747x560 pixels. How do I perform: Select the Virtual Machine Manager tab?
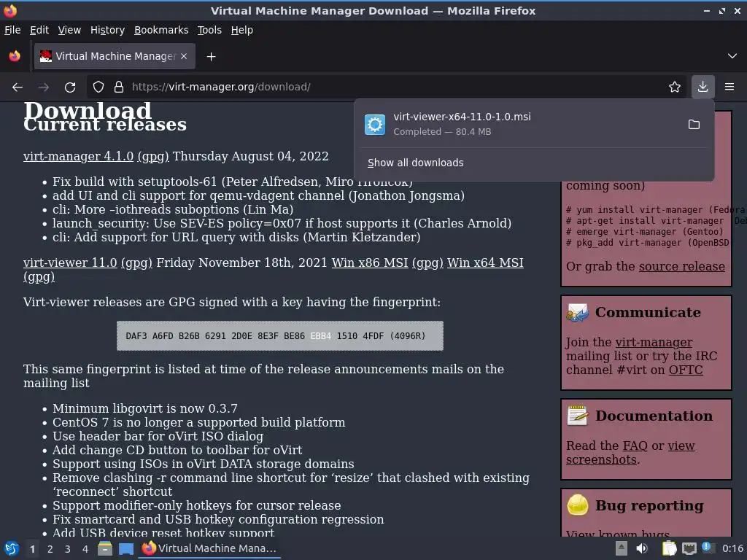(115, 56)
